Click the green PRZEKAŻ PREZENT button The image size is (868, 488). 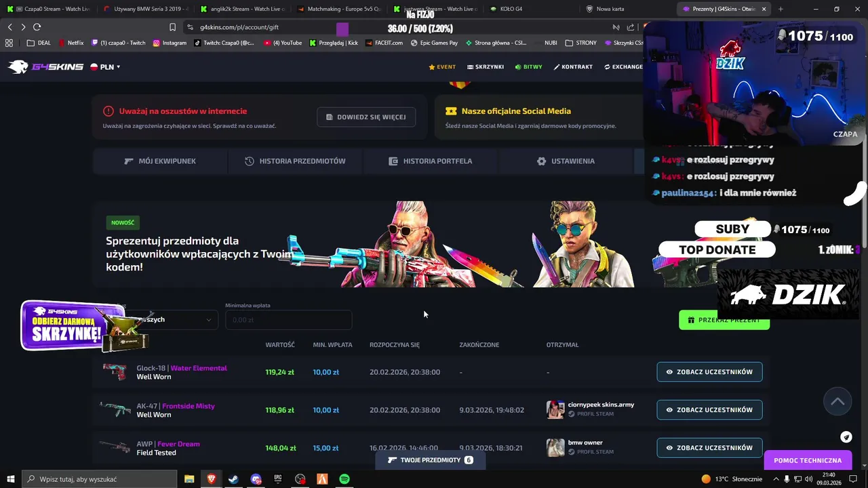coord(724,320)
